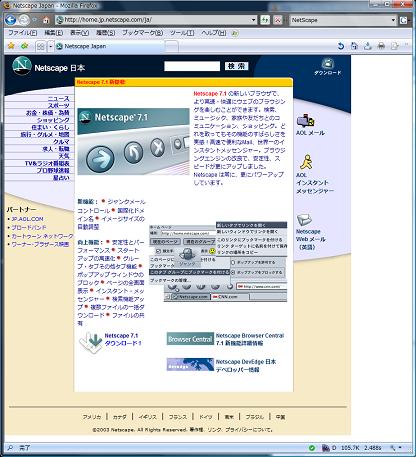Click the Google search engine icon

pos(403,20)
